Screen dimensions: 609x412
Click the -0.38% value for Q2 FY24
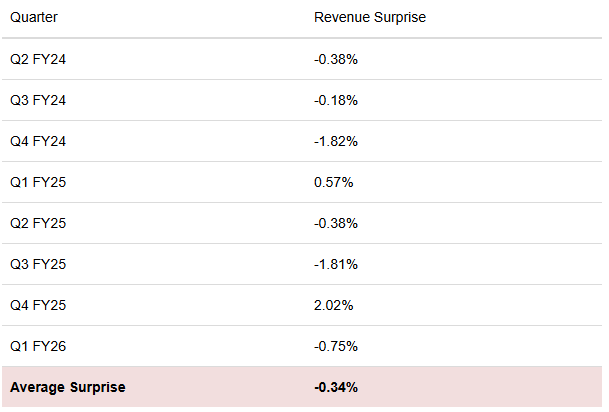click(335, 59)
